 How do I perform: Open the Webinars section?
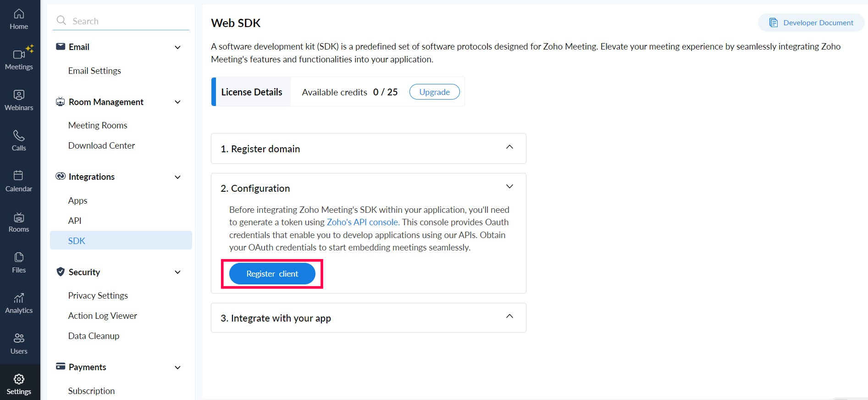19,100
